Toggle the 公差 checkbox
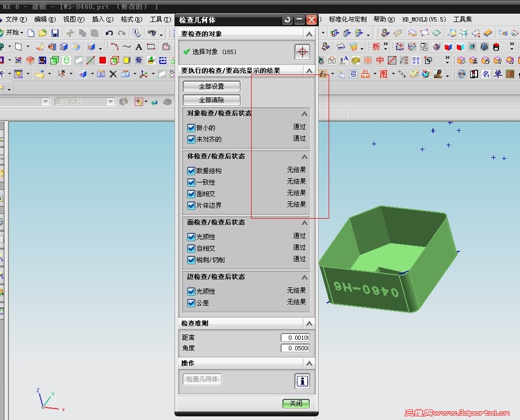 click(191, 303)
